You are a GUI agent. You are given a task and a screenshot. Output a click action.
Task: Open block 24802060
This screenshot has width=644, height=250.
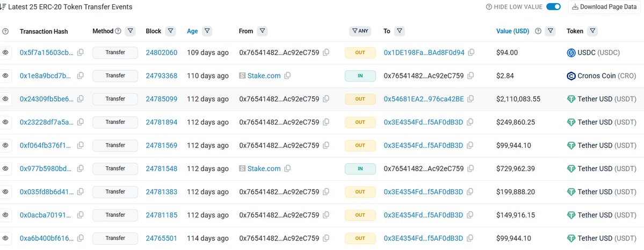162,53
